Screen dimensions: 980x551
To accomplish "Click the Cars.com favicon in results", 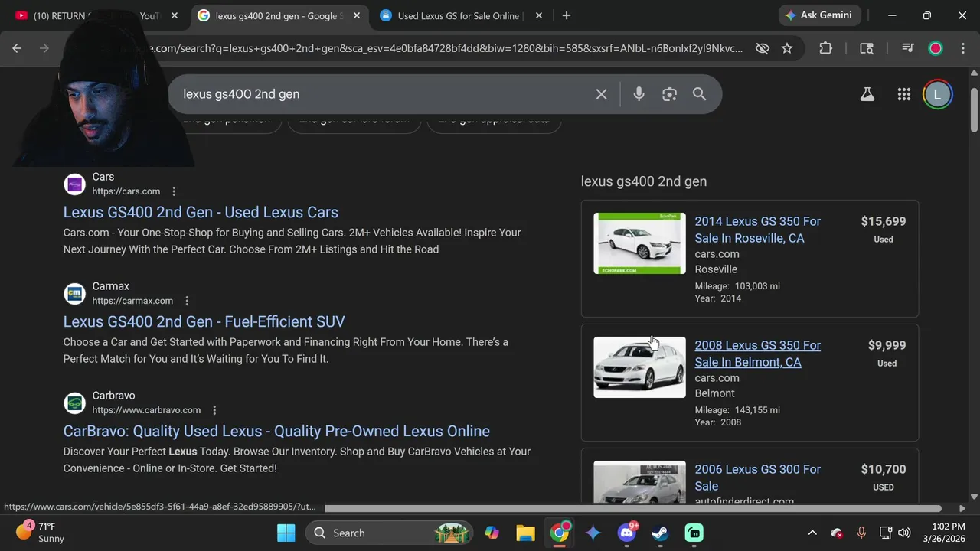I will pos(74,184).
